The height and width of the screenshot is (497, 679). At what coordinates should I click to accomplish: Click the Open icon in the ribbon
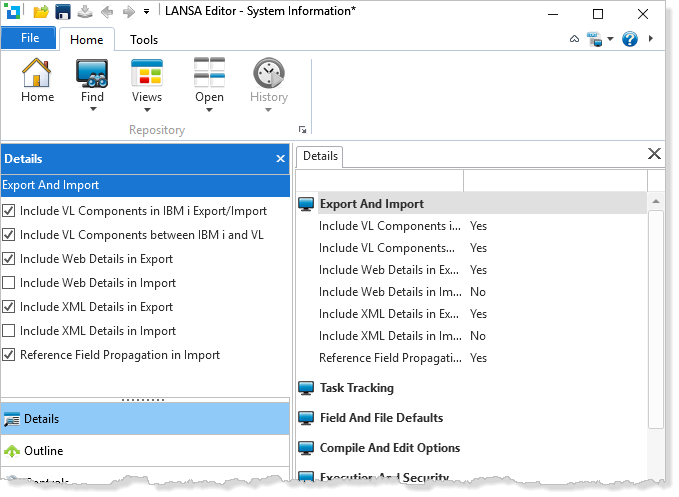tap(209, 74)
